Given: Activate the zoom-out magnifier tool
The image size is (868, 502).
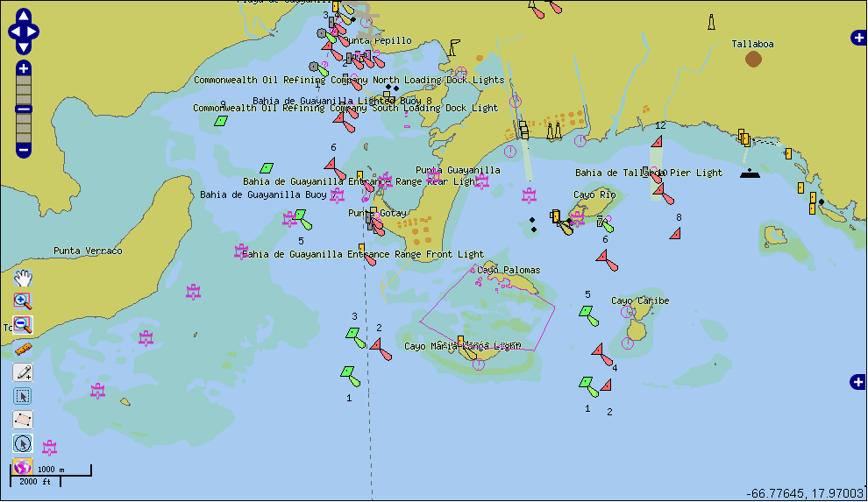Looking at the screenshot, I should [x=23, y=324].
